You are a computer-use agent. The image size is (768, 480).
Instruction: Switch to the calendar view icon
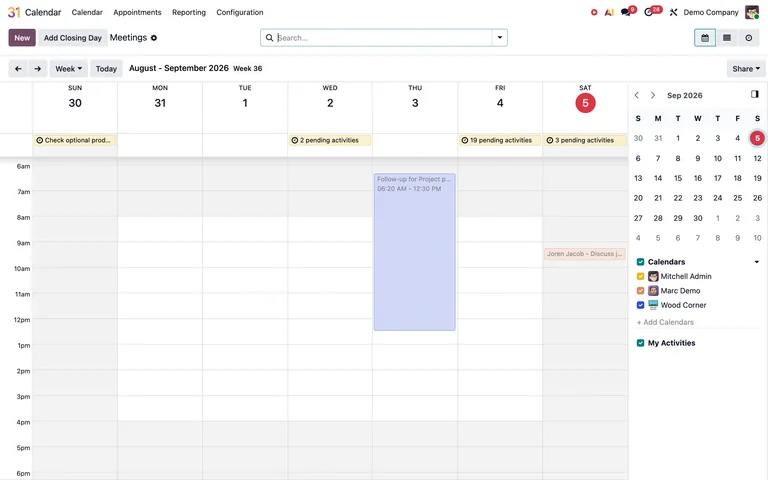(705, 38)
